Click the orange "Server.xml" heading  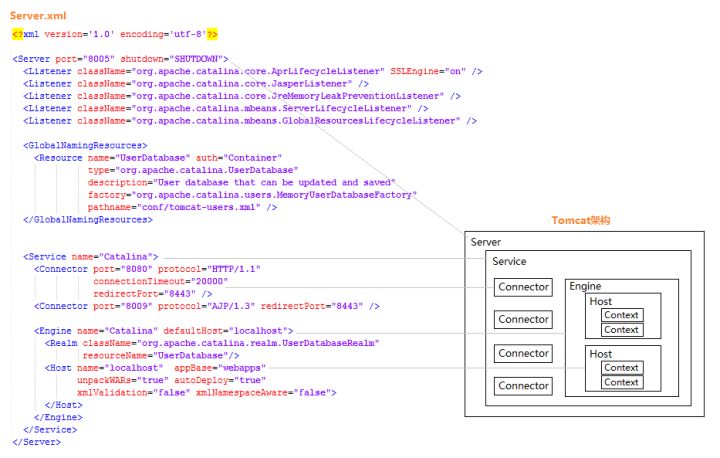tap(38, 16)
